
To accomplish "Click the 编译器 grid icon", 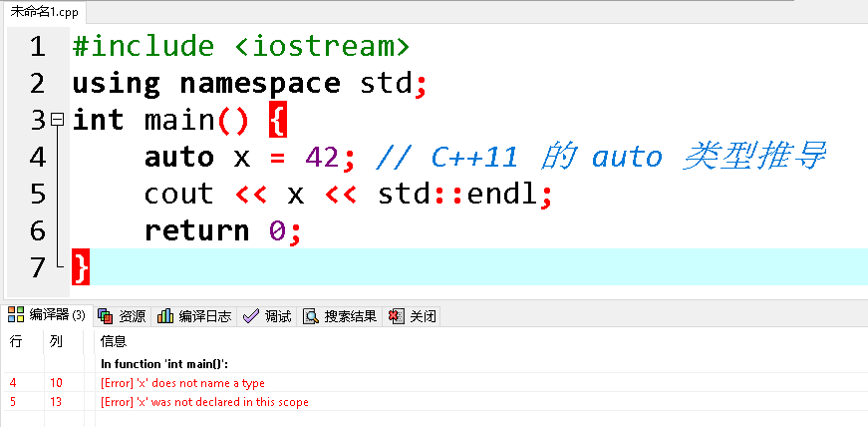I will point(16,315).
